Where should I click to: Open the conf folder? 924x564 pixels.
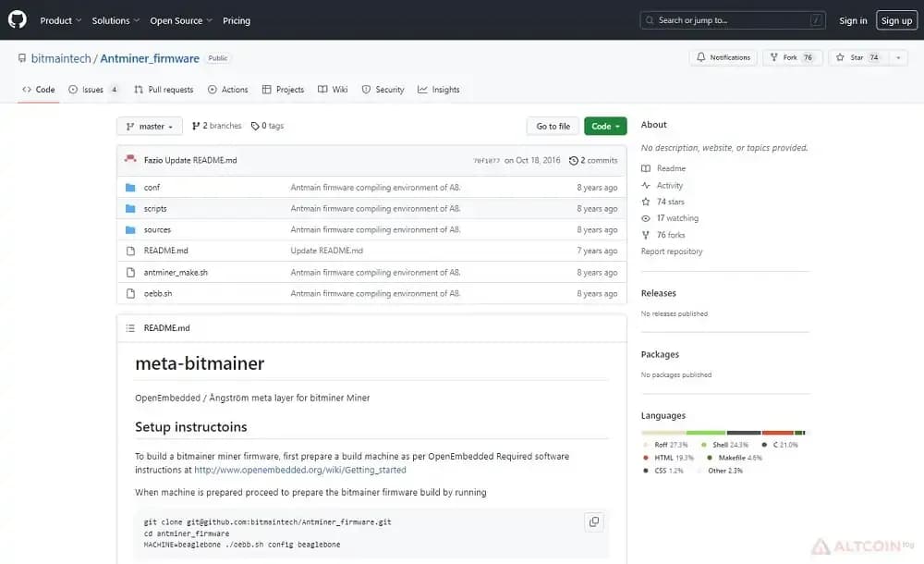coord(152,188)
